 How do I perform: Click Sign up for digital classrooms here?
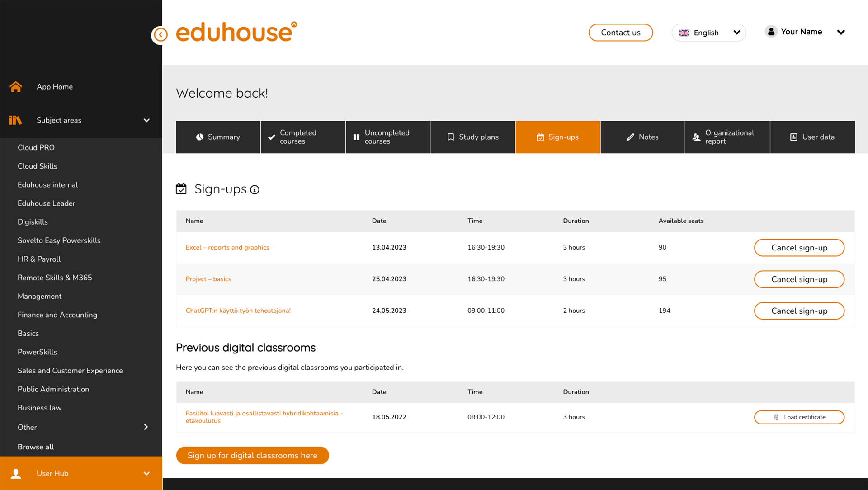click(x=252, y=455)
